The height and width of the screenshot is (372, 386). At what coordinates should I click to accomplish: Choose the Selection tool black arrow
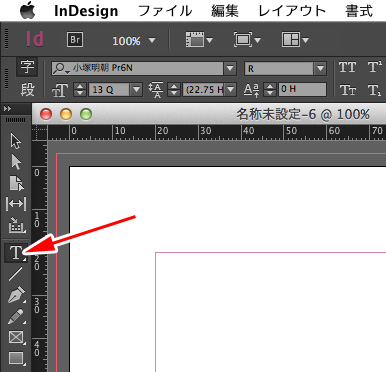pyautogui.click(x=16, y=141)
